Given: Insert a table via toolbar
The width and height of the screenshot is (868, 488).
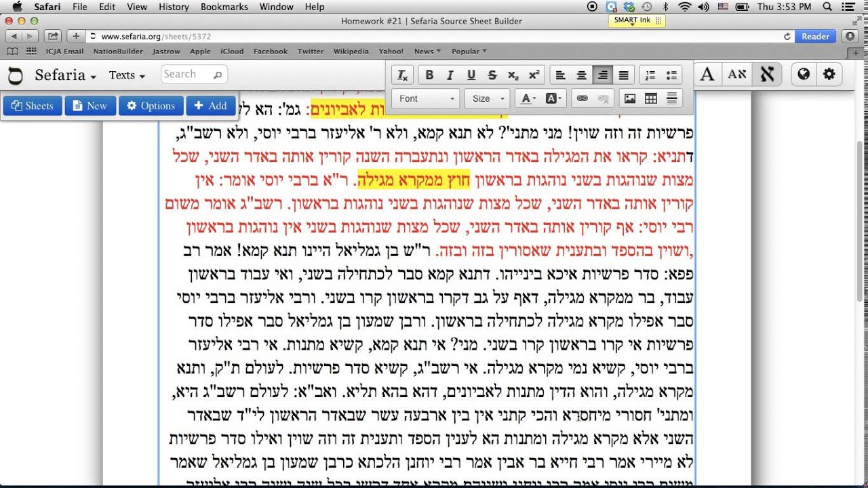Looking at the screenshot, I should point(651,98).
